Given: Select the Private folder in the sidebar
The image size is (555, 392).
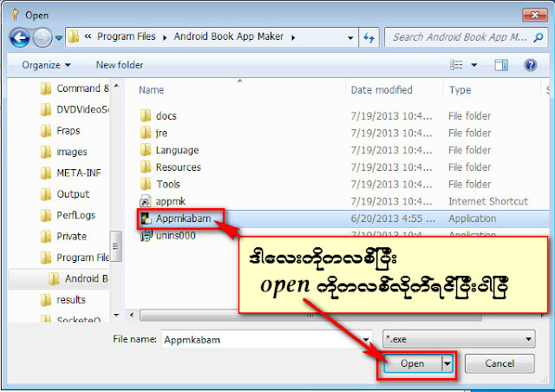Looking at the screenshot, I should pyautogui.click(x=63, y=236).
